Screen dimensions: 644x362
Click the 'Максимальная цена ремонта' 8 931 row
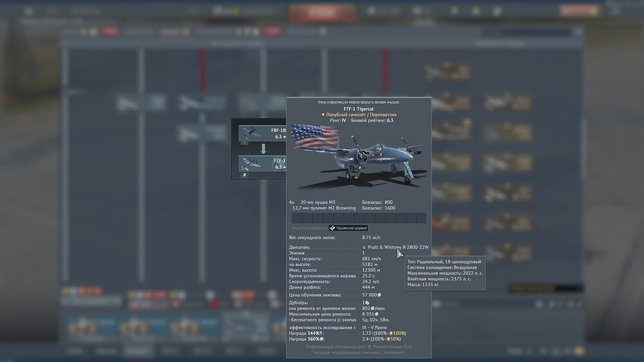click(x=334, y=314)
